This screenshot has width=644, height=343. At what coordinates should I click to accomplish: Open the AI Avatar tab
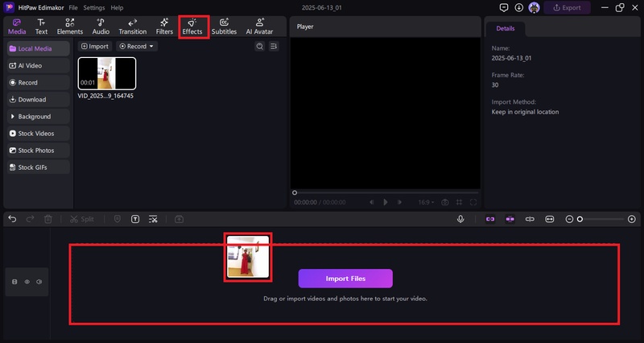(x=259, y=27)
